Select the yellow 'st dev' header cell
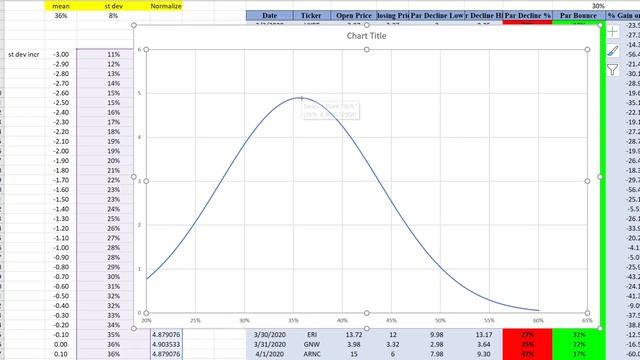This screenshot has height=360, width=640. point(113,6)
